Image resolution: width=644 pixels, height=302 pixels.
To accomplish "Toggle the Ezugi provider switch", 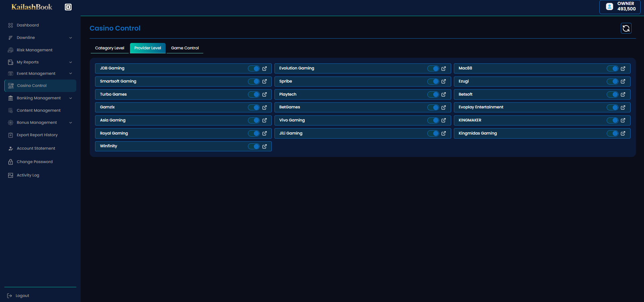I will click(x=612, y=82).
